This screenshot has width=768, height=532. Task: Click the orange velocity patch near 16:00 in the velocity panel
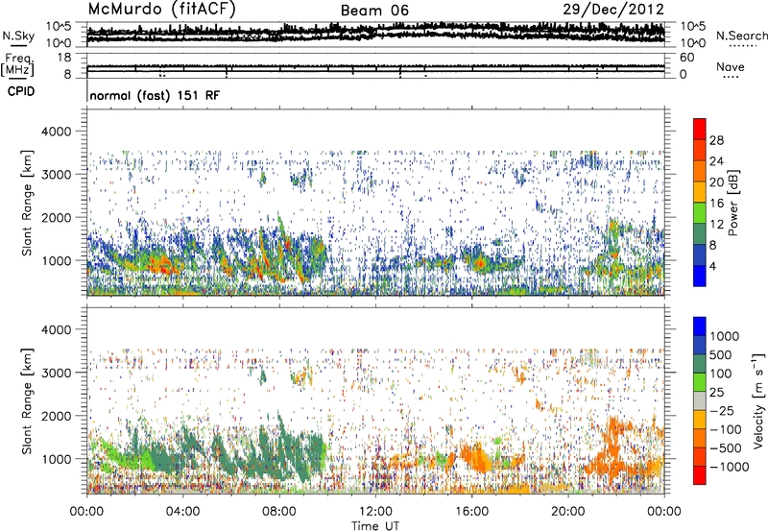(x=476, y=458)
